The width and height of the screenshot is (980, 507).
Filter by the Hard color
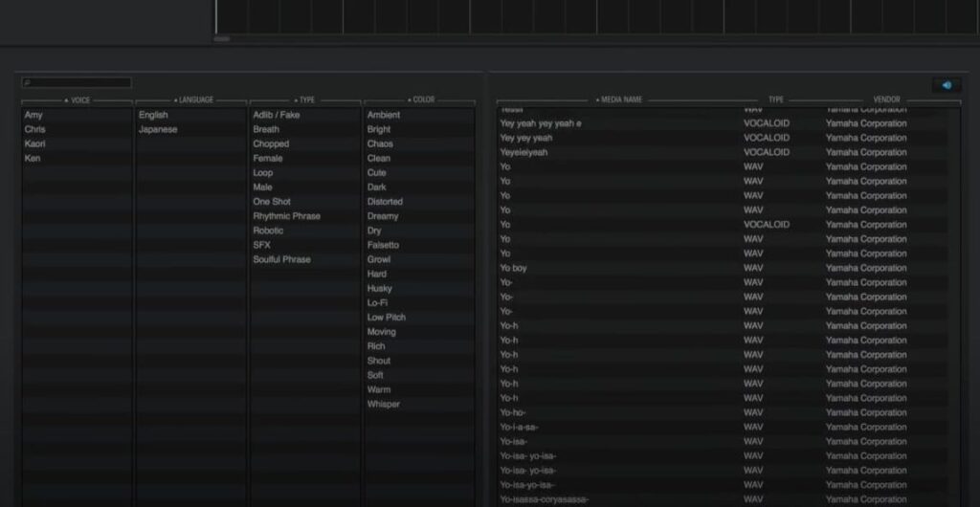(420, 274)
